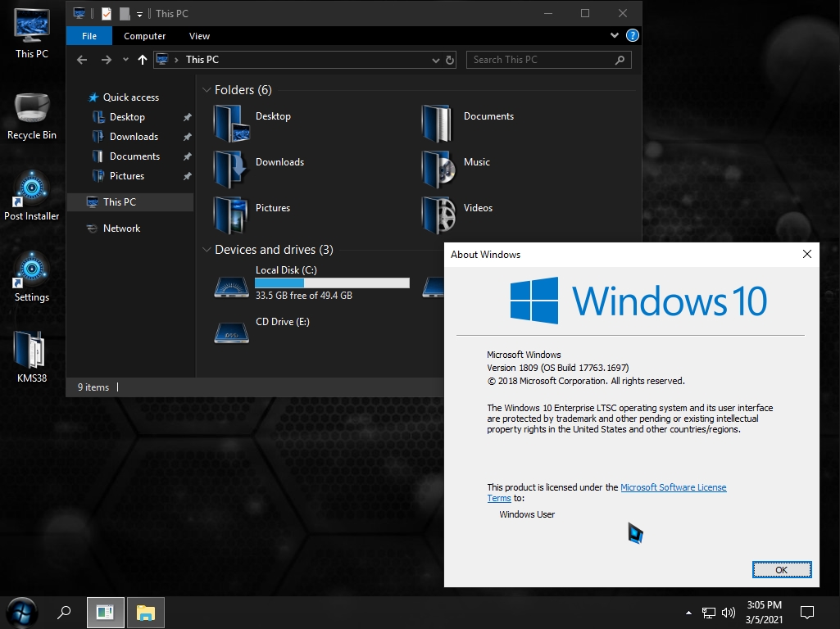Open the Start button orb
The height and width of the screenshot is (629, 840).
[21, 613]
